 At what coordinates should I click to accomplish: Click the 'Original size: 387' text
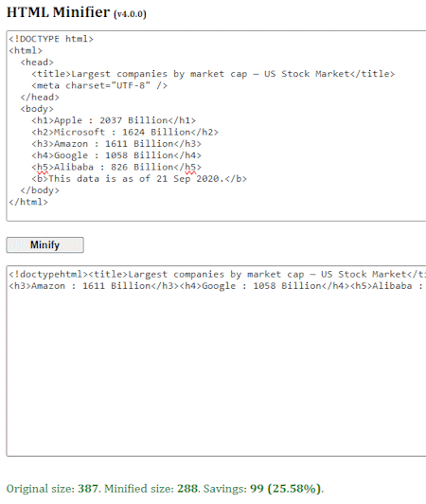(x=52, y=489)
